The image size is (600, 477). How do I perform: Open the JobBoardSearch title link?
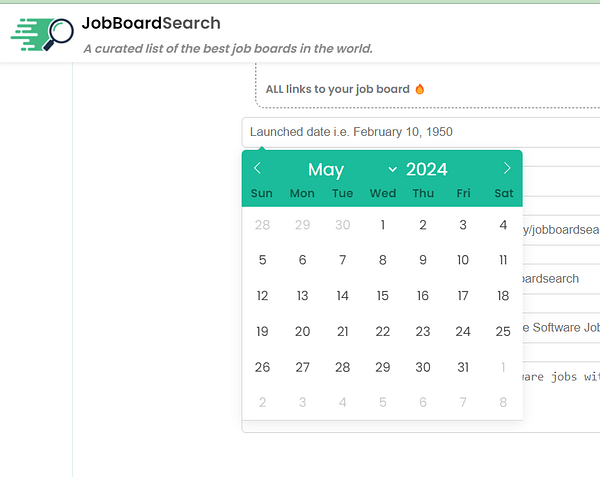151,23
